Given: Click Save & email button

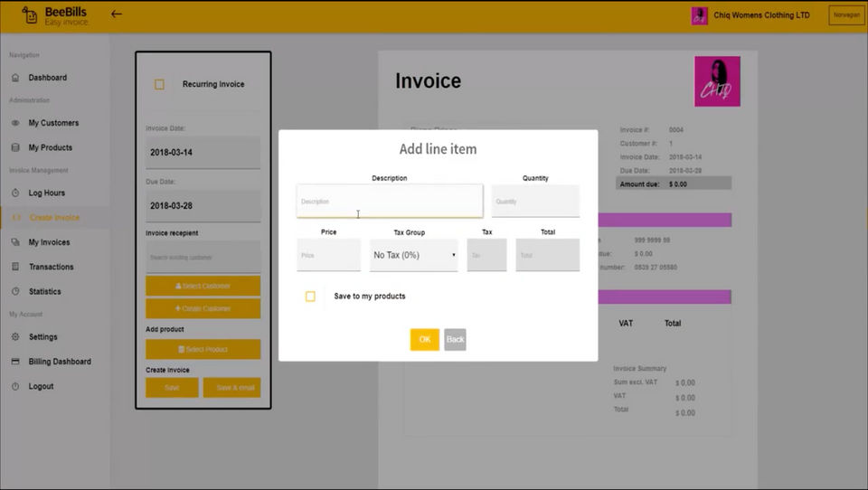Looking at the screenshot, I should [x=232, y=388].
